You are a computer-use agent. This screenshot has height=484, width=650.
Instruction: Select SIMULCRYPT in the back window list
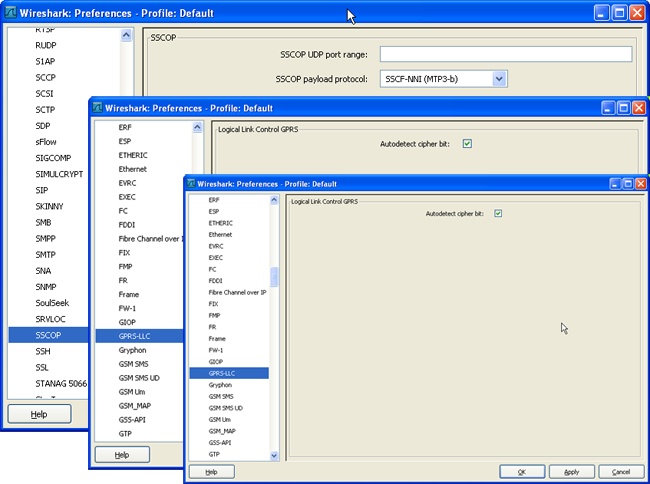tap(59, 174)
